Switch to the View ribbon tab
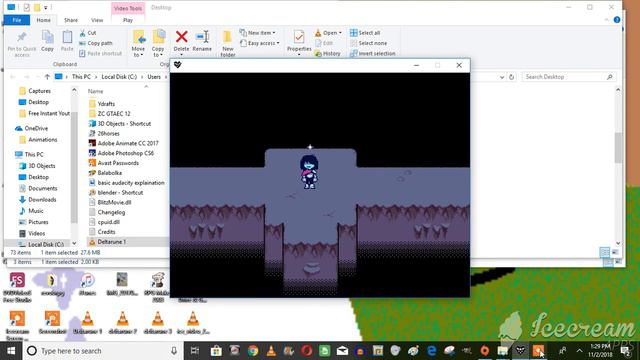This screenshot has width=640, height=360. [x=97, y=20]
